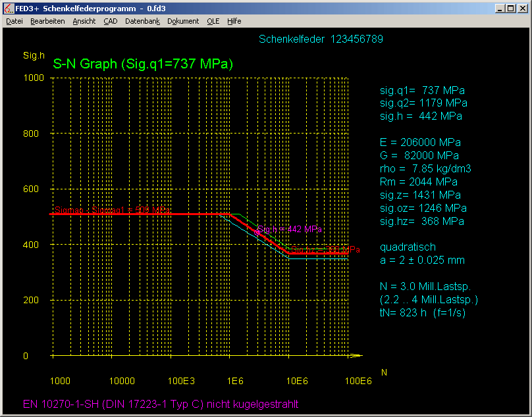The width and height of the screenshot is (532, 417).
Task: Select the OLE menu
Action: point(213,21)
